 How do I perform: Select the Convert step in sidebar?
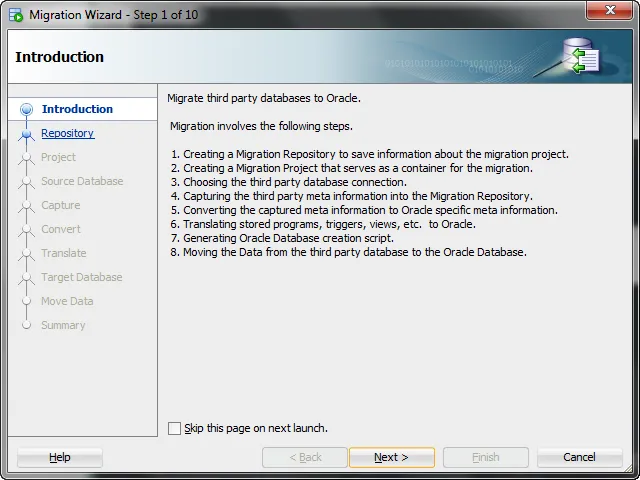(61, 229)
